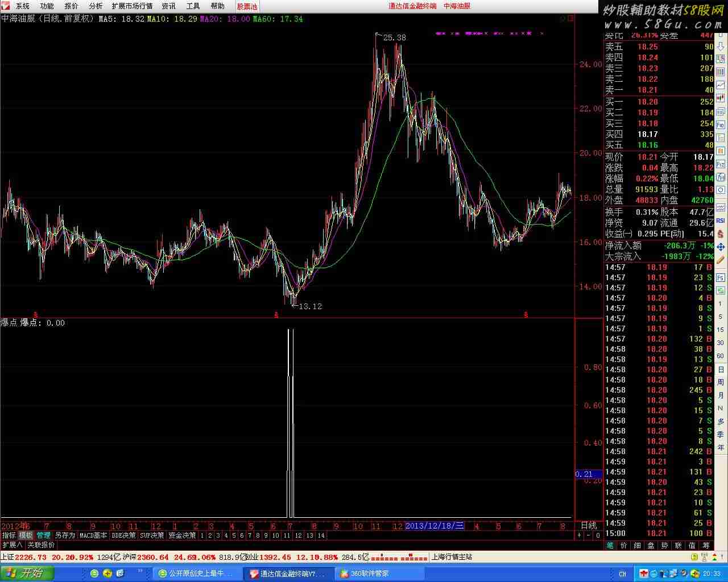Image resolution: width=728 pixels, height=582 pixels.
Task: Click the 另存为 button
Action: tap(65, 535)
